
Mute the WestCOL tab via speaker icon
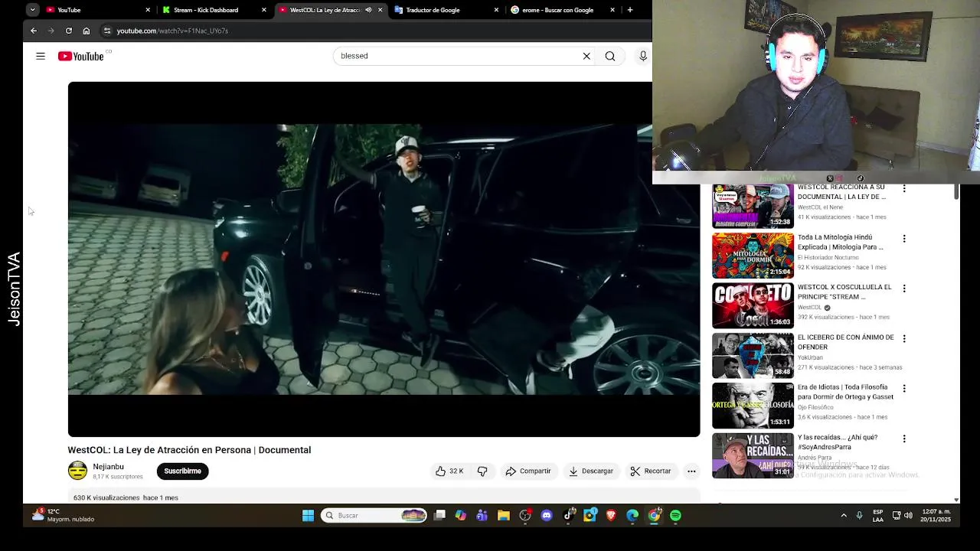click(x=368, y=10)
